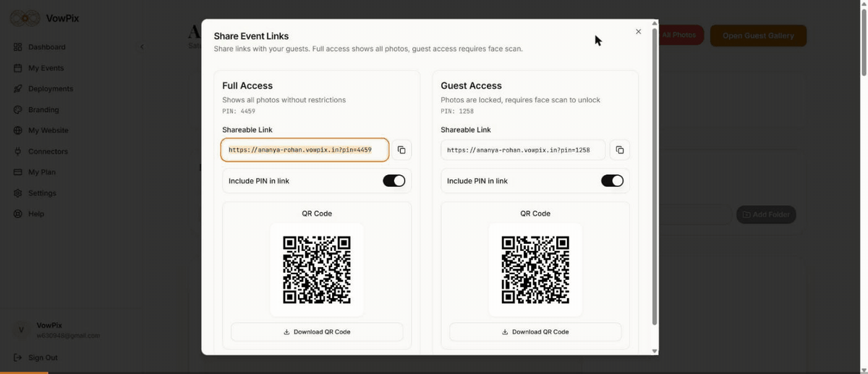Viewport: 868px width, 374px height.
Task: Open My Events in the sidebar
Action: [46, 68]
